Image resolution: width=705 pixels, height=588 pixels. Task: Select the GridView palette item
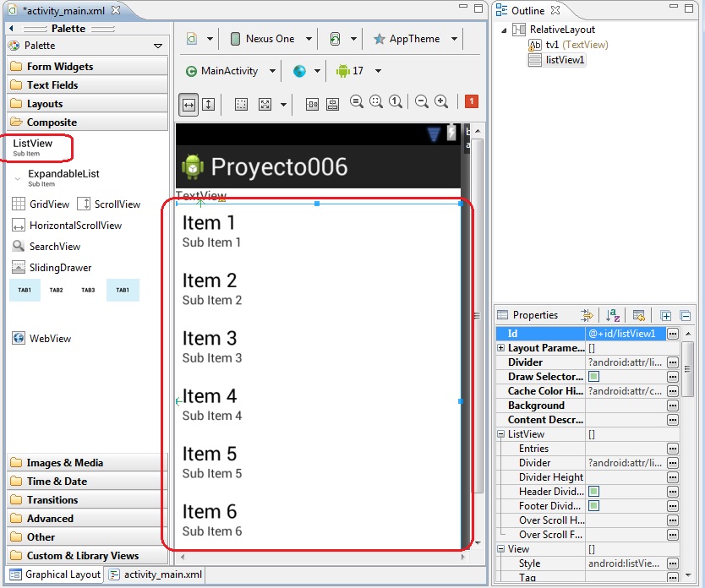41,204
